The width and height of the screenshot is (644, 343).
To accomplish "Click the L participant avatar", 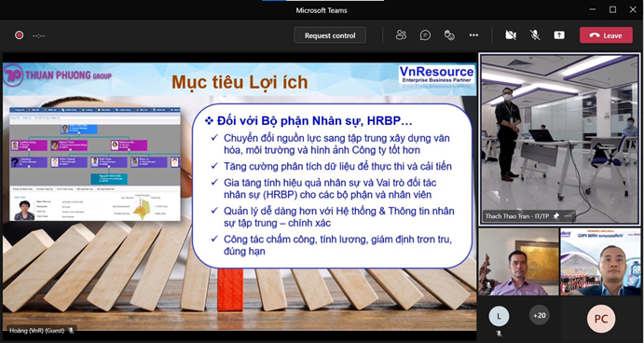I will point(499,316).
